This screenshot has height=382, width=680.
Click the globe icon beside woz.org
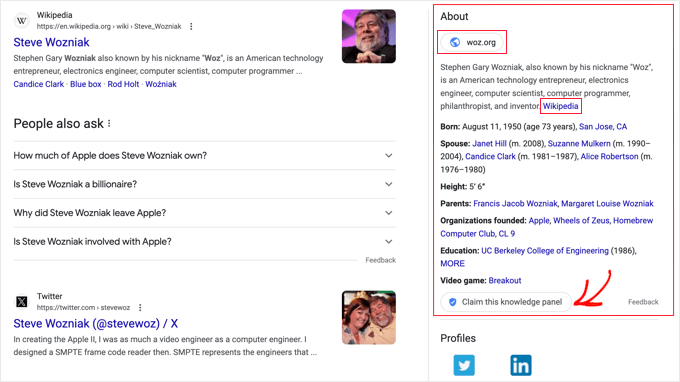coord(455,42)
